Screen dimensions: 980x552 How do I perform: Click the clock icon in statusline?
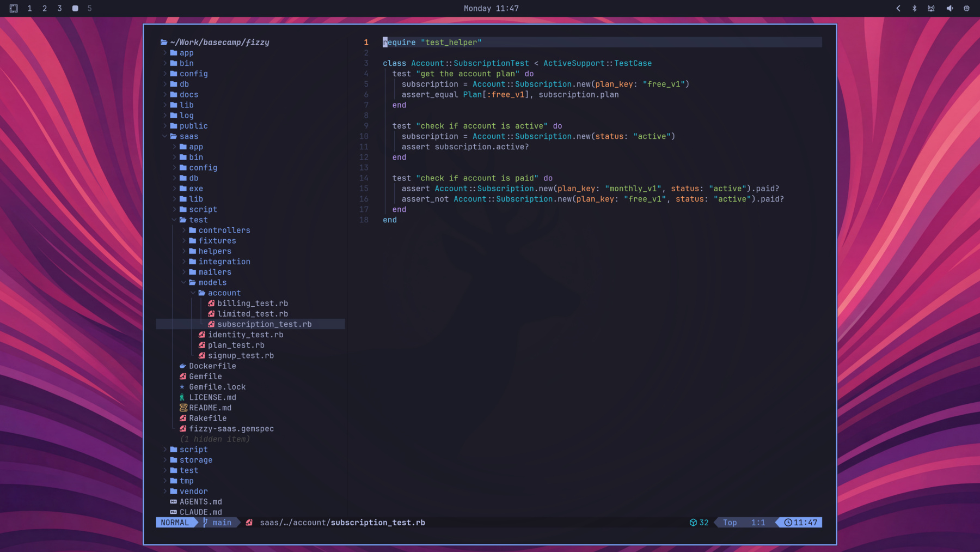(x=788, y=523)
